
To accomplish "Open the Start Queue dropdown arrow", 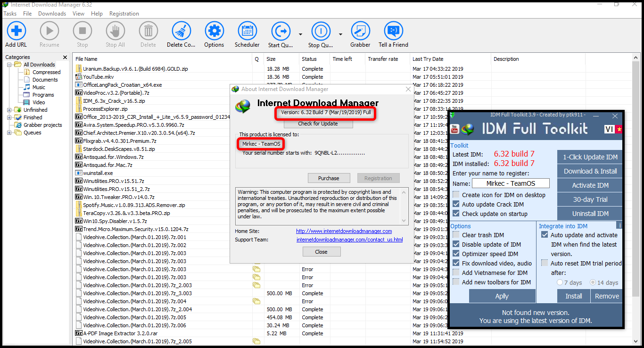I will pyautogui.click(x=300, y=34).
